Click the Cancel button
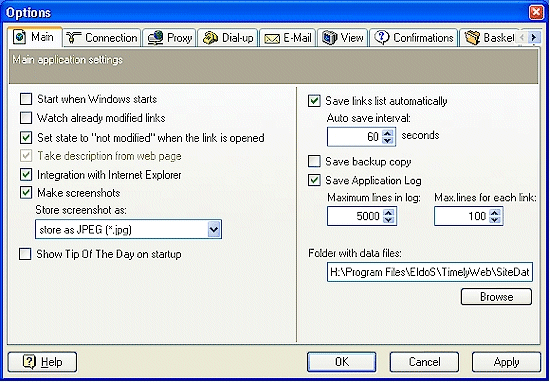 pos(424,362)
